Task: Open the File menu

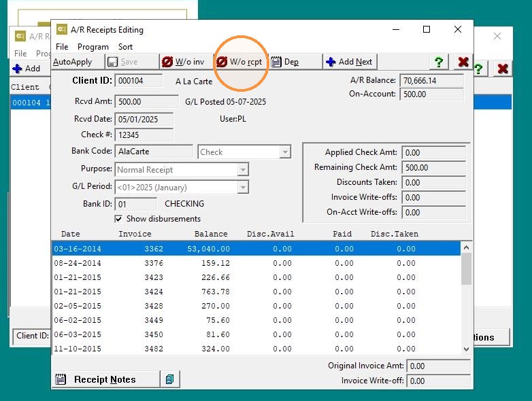Action: [62, 47]
